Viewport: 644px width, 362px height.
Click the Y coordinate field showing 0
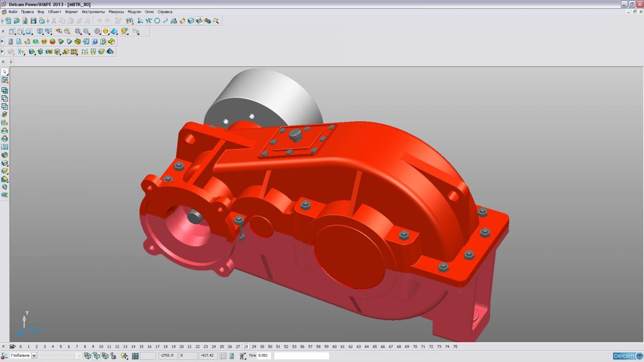click(188, 356)
